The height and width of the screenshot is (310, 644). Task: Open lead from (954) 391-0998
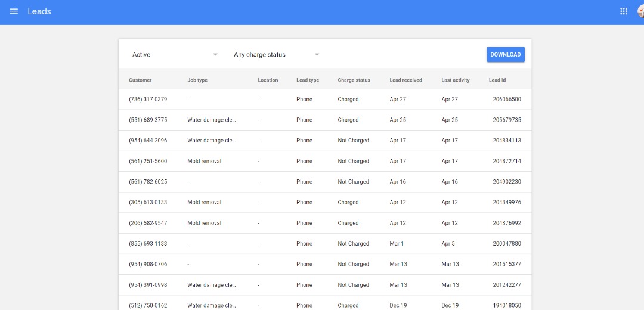[148, 285]
